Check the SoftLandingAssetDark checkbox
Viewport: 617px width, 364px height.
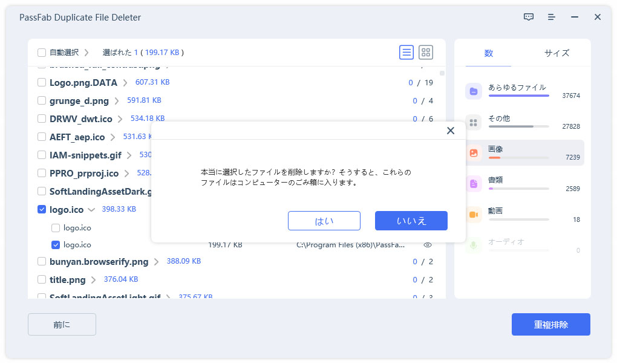tap(41, 191)
